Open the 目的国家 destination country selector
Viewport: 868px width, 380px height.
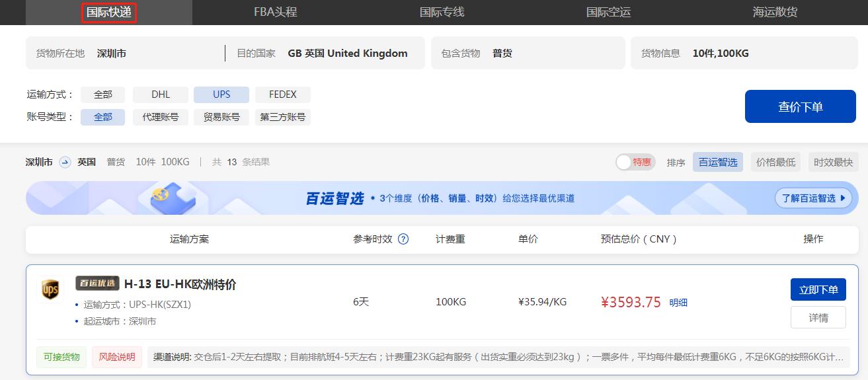[x=324, y=54]
